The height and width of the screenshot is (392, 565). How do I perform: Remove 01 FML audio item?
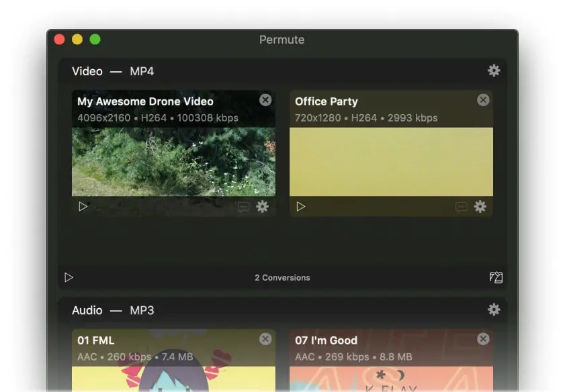pos(265,339)
